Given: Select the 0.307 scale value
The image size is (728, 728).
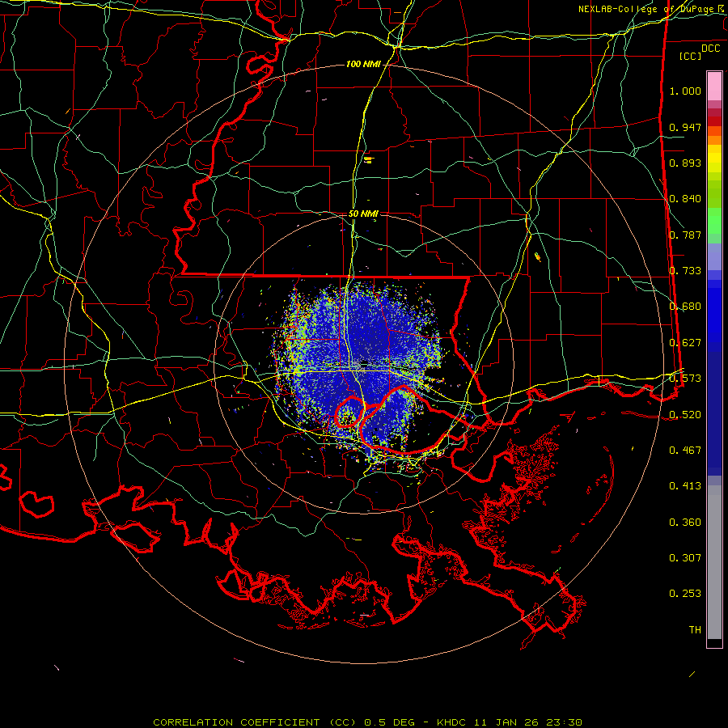Looking at the screenshot, I should click(685, 558).
